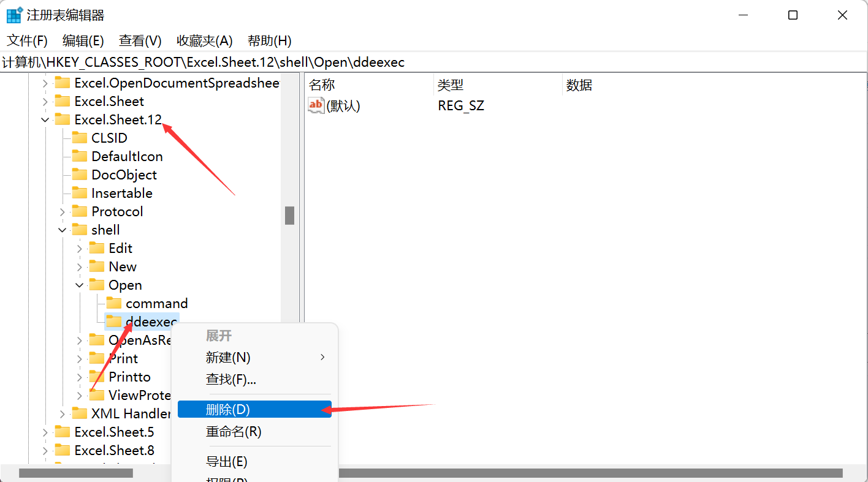Click the Open folder icon
This screenshot has width=868, height=482.
[97, 285]
